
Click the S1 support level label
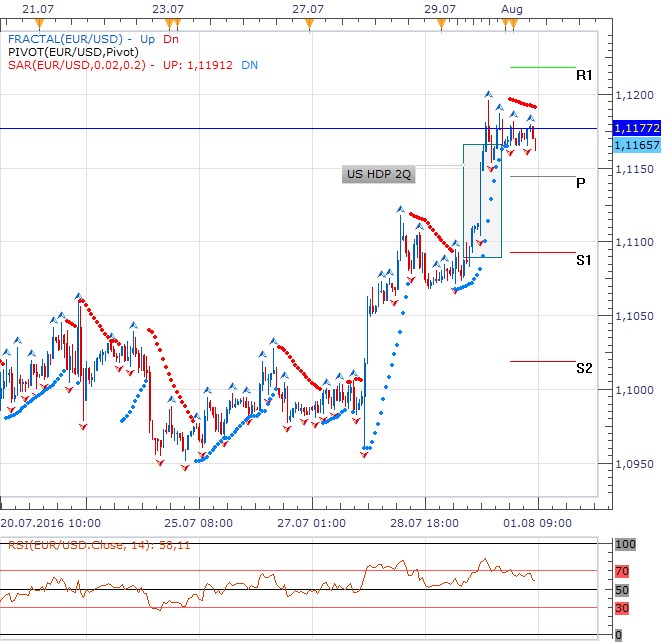(583, 260)
